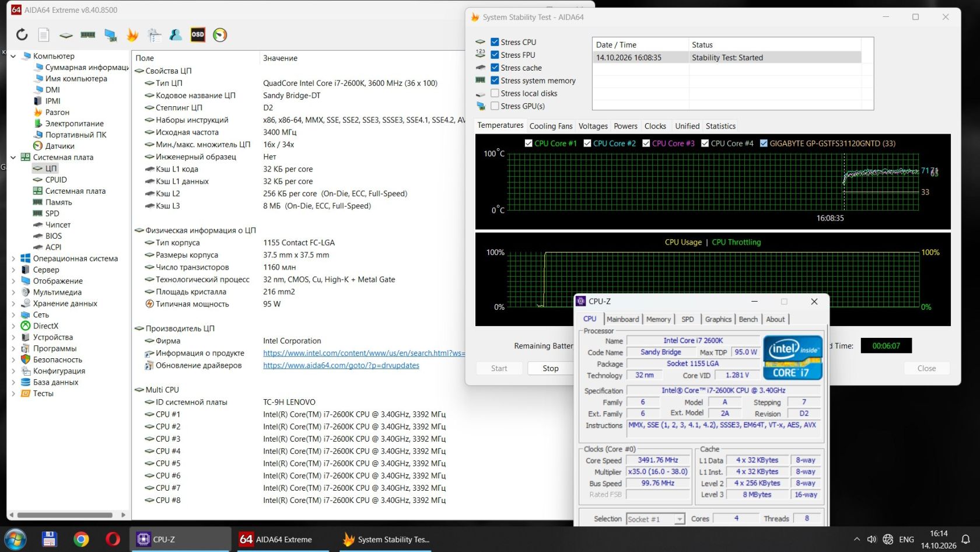Image resolution: width=980 pixels, height=552 pixels.
Task: Switch to the Voltages tab
Action: 593,126
